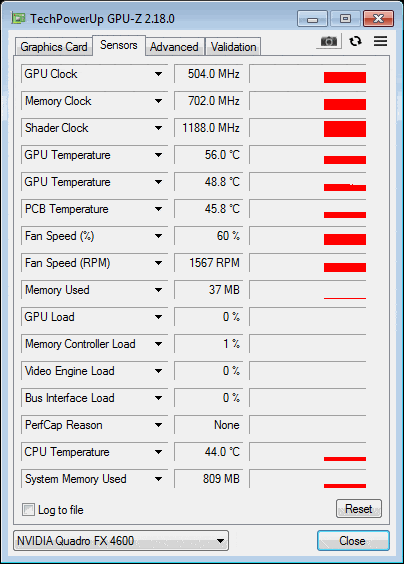The height and width of the screenshot is (564, 404).
Task: Click the GPU Load value field
Action: pos(209,317)
